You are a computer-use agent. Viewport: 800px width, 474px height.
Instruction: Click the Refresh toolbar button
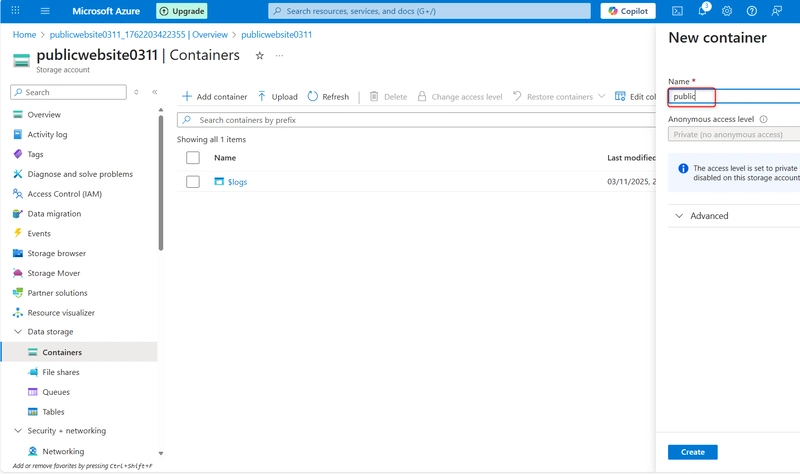[x=328, y=97]
